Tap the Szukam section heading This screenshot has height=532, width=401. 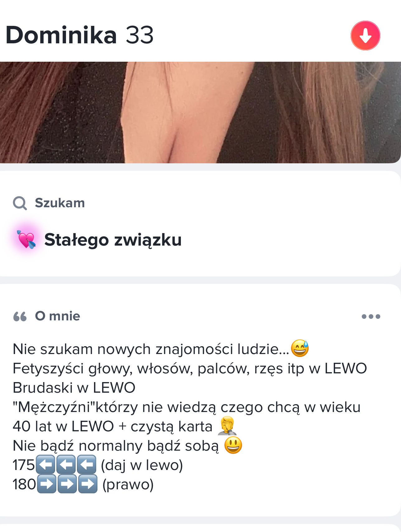click(x=60, y=203)
